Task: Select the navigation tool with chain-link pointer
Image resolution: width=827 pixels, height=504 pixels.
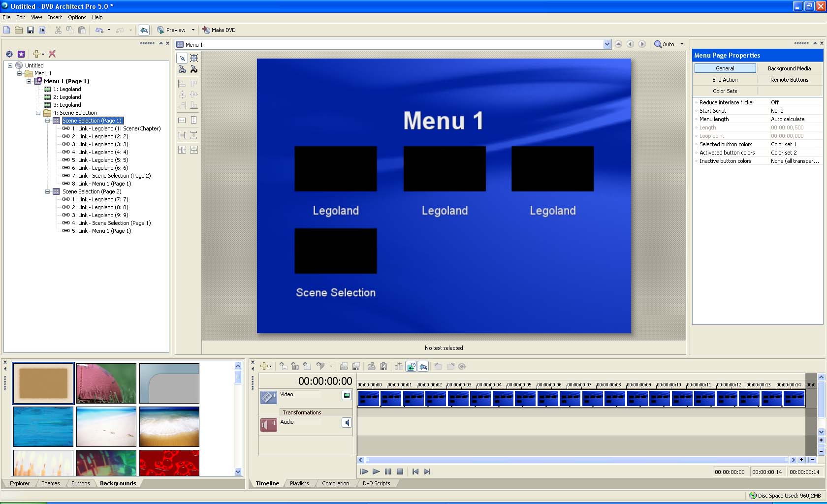Action: coord(182,69)
